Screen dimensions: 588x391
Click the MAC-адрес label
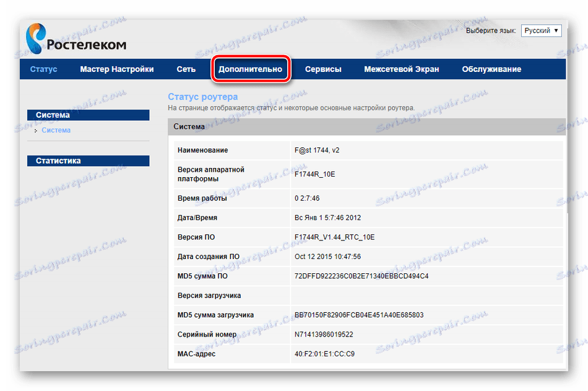click(196, 354)
